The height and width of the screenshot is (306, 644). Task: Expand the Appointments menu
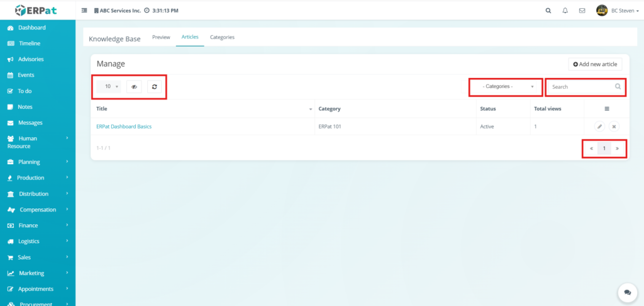click(x=38, y=289)
